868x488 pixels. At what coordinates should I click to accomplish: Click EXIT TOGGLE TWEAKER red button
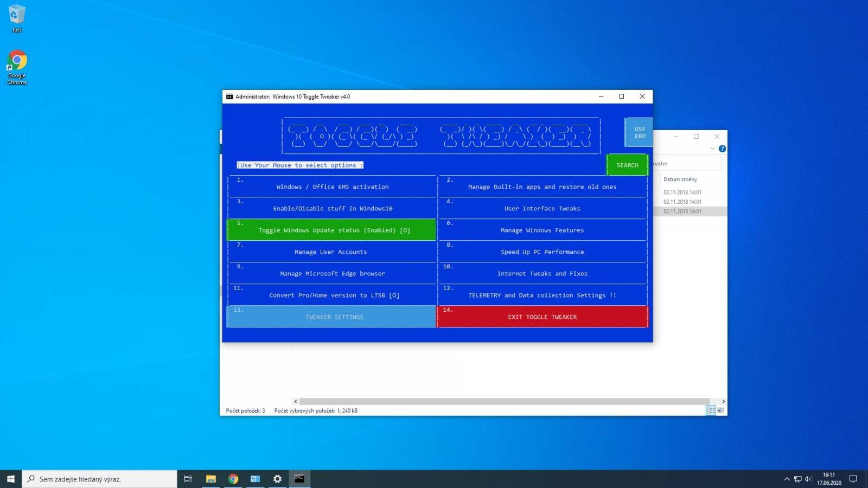click(542, 317)
